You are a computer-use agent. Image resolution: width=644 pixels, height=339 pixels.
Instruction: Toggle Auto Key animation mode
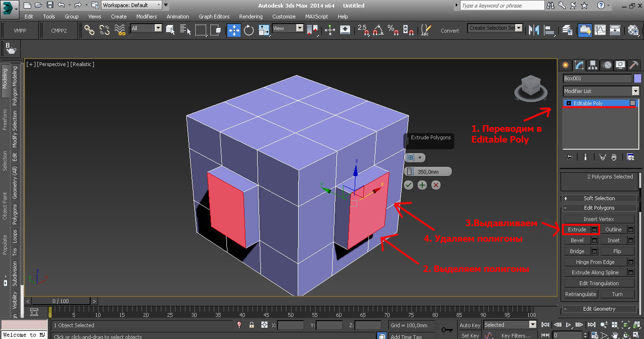point(469,325)
